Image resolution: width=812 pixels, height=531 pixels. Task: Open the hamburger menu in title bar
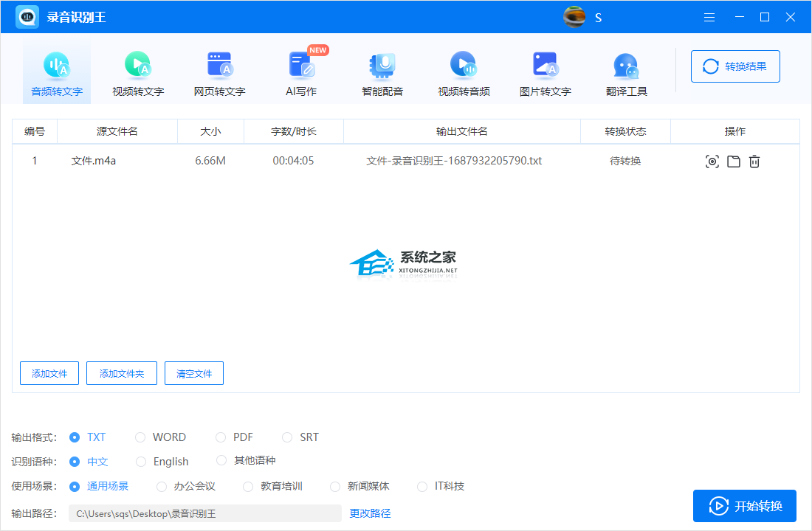(x=709, y=18)
